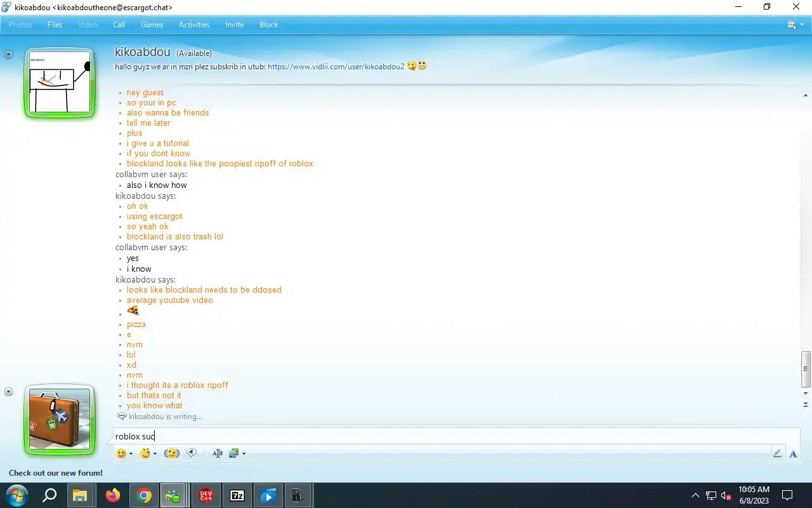
Task: Open File Explorer from the taskbar
Action: 79,496
